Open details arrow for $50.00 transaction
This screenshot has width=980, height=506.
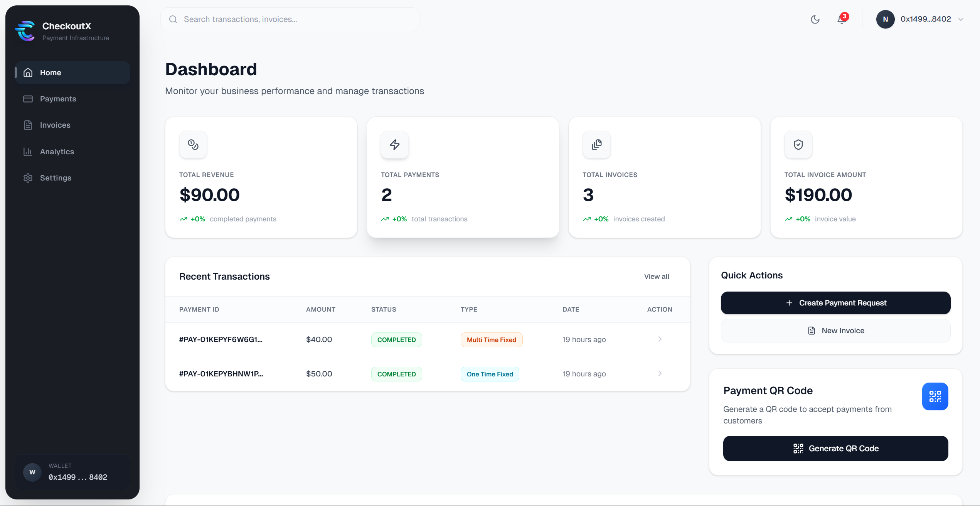click(x=660, y=374)
